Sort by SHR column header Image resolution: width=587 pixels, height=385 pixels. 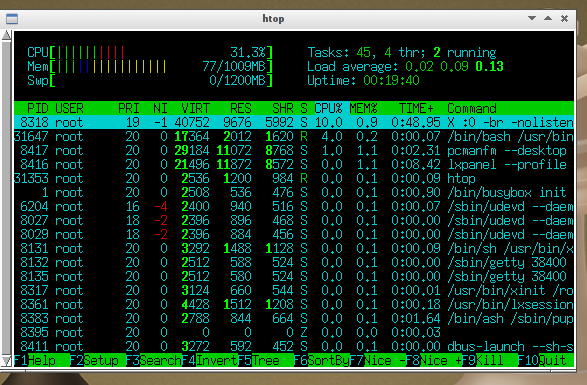tap(283, 109)
